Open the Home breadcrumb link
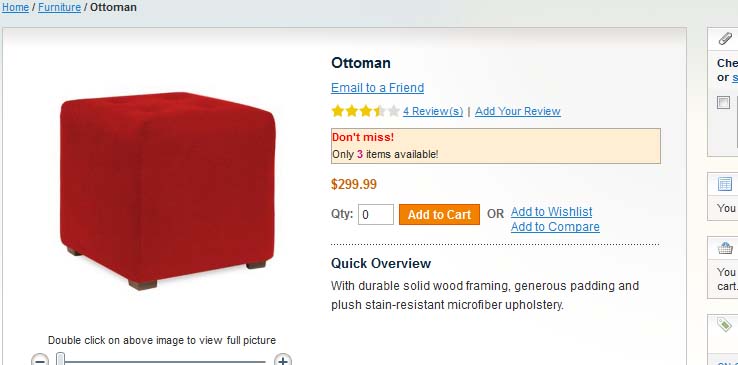Viewport: 738px width, 365px height. (x=16, y=8)
